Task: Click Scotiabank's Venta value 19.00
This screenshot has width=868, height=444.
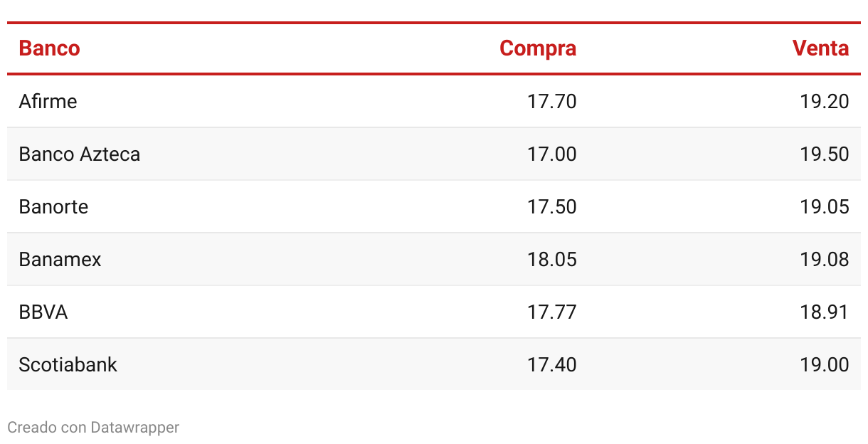Action: click(x=824, y=364)
